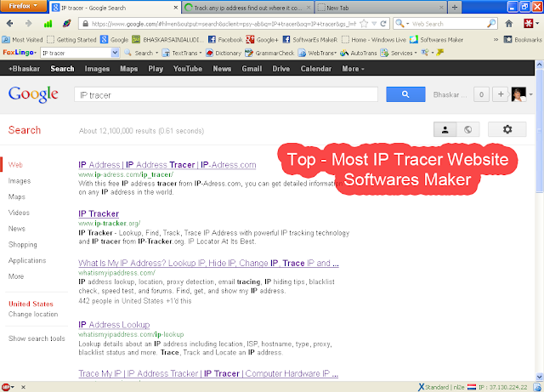Image resolution: width=544 pixels, height=392 pixels.
Task: Open Gmail in the Google black bar
Action: pyautogui.click(x=252, y=69)
